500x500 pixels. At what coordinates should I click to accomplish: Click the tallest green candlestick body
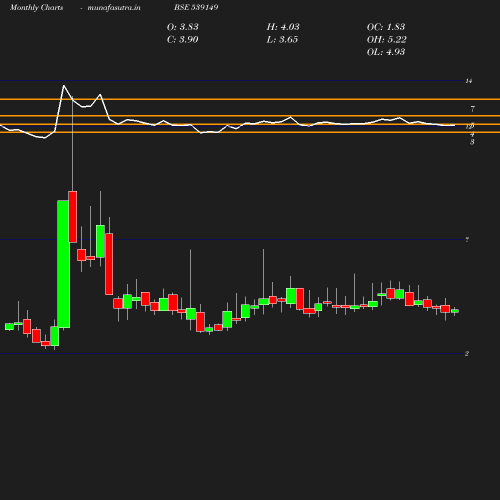(64, 264)
